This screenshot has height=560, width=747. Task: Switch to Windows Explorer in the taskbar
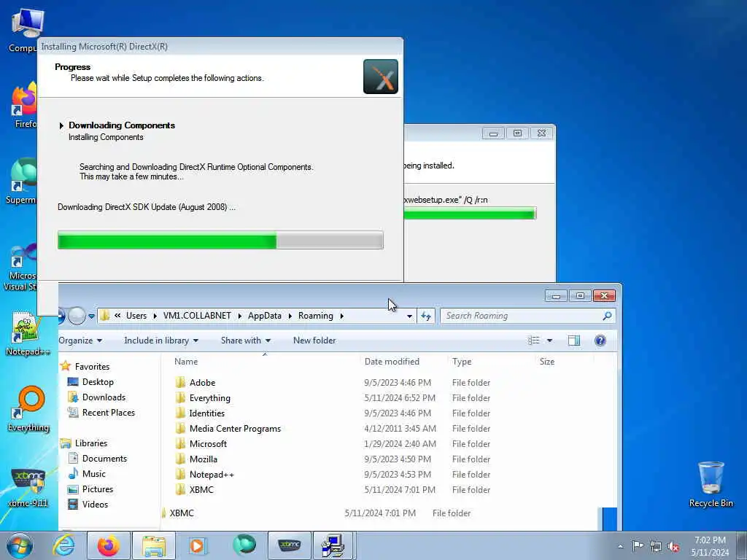coord(154,545)
